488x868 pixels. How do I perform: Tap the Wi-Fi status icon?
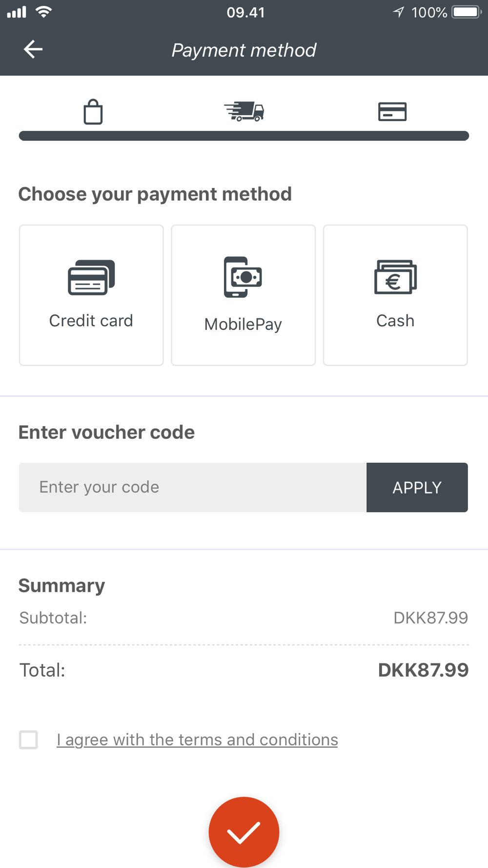pyautogui.click(x=44, y=12)
